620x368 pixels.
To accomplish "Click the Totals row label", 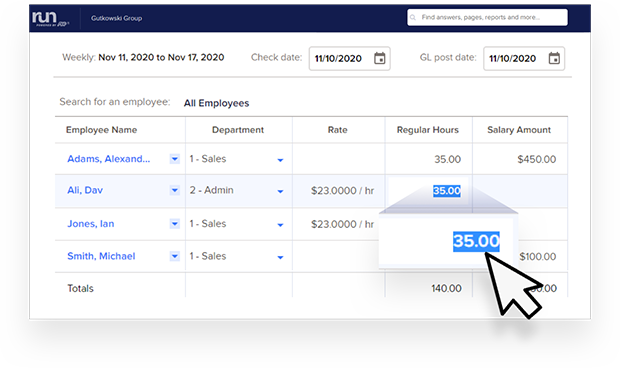I will click(x=80, y=289).
